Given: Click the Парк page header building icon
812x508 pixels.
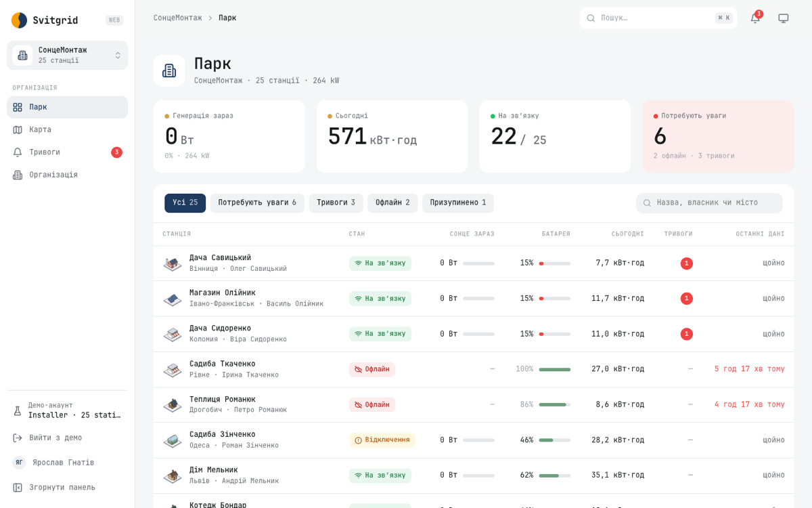Looking at the screenshot, I should coord(169,70).
